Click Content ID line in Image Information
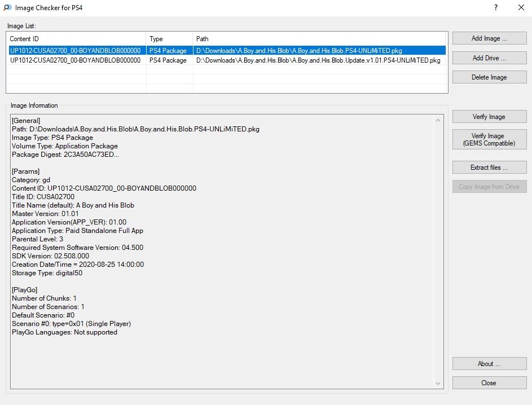The width and height of the screenshot is (532, 405). tap(104, 188)
